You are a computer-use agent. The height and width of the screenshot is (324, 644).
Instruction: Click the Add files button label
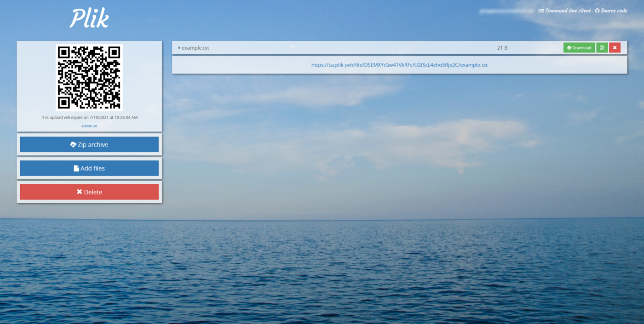[x=92, y=169]
